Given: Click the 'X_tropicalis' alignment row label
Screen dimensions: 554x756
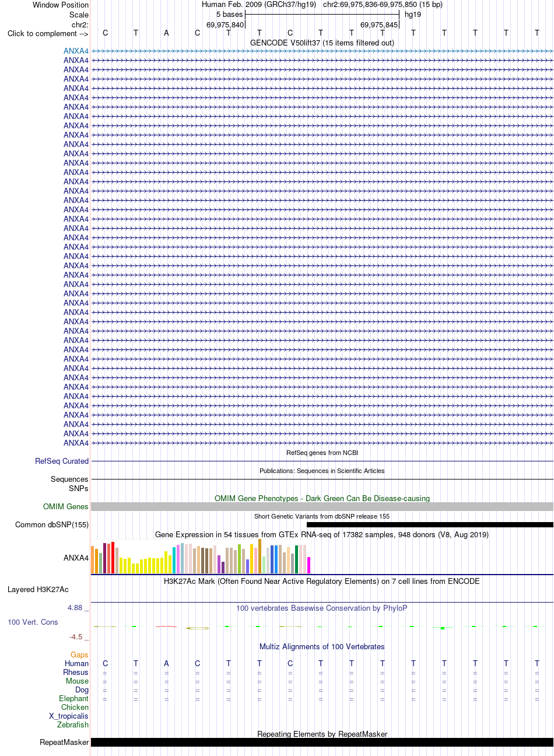Looking at the screenshot, I should point(69,716).
